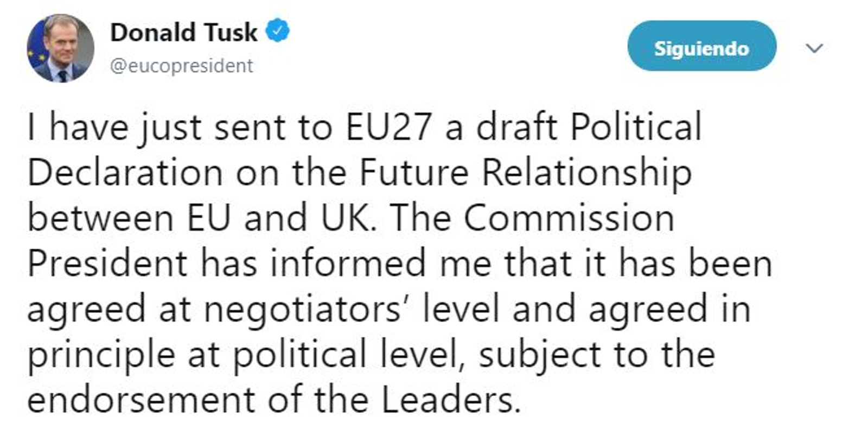Click the word draft in the tweet
868x422 pixels.
coord(516,128)
